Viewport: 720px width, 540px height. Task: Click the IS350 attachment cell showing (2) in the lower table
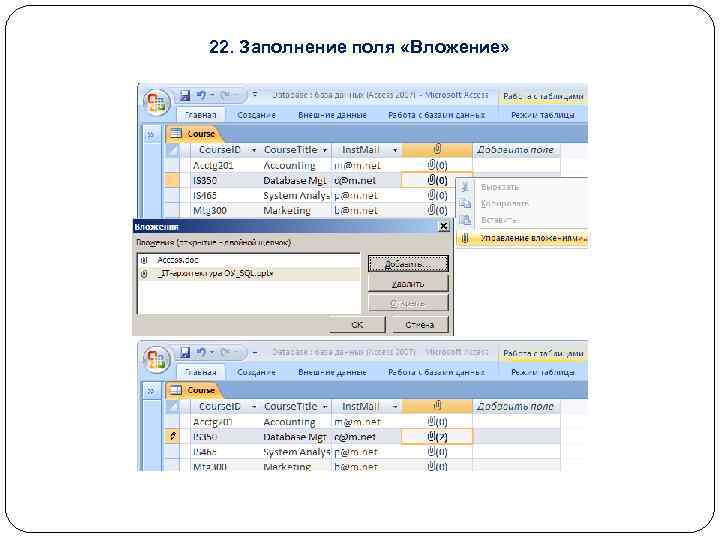[x=437, y=437]
